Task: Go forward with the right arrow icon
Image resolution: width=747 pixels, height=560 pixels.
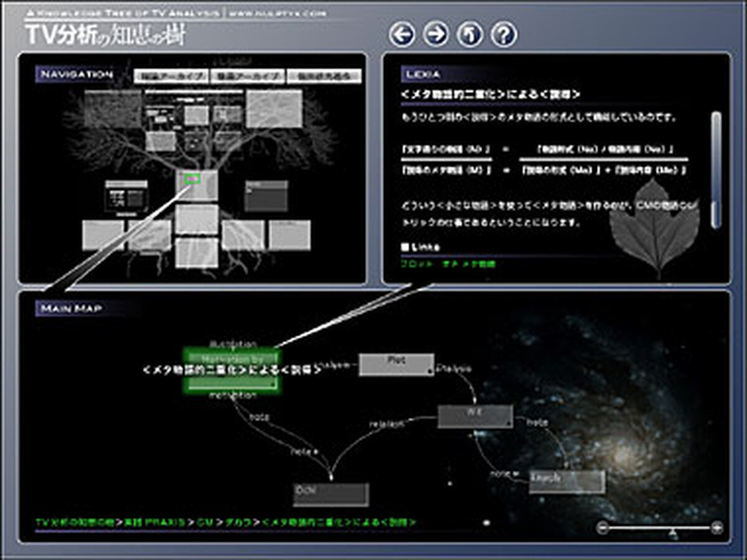Action: click(x=436, y=35)
